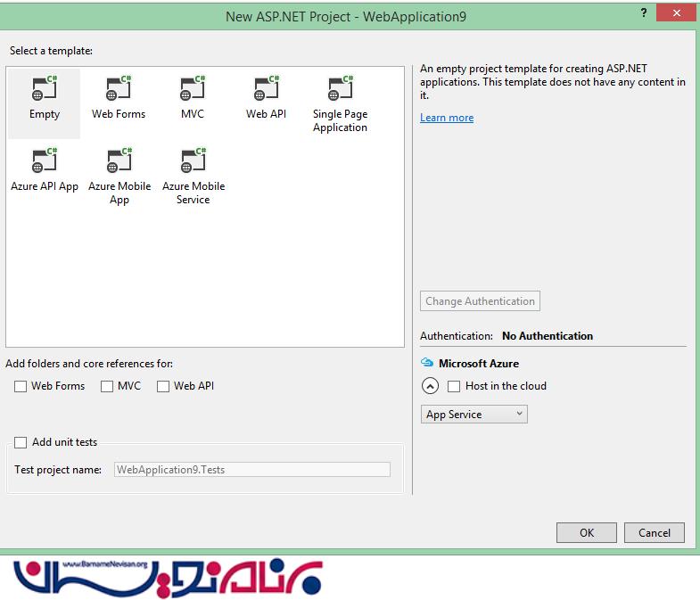
Task: Enable Add unit tests checkbox
Action: pyautogui.click(x=21, y=442)
